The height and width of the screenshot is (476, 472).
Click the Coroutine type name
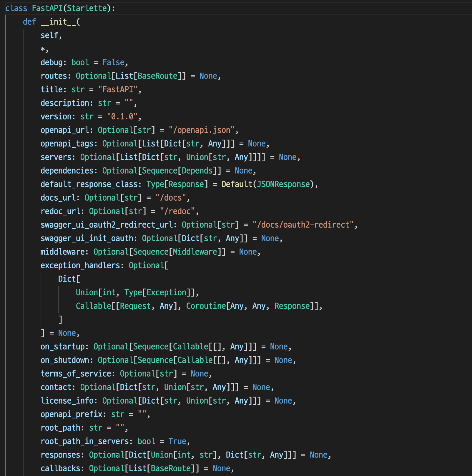click(206, 306)
